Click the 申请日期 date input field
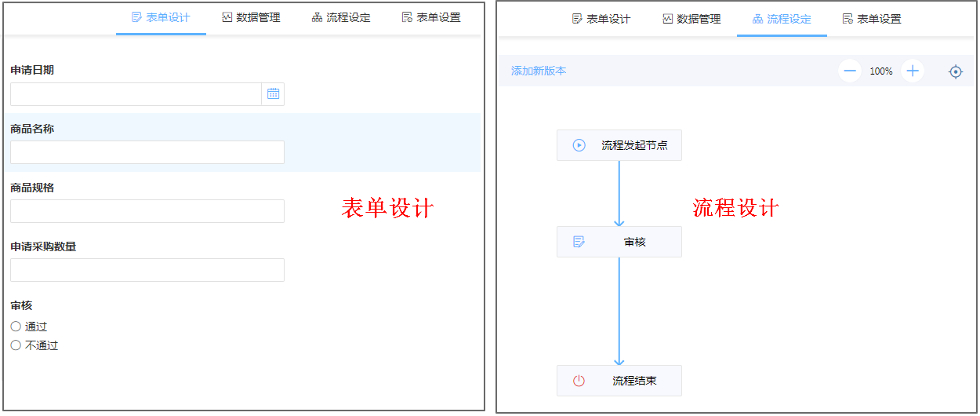Image resolution: width=980 pixels, height=416 pixels. [x=136, y=94]
